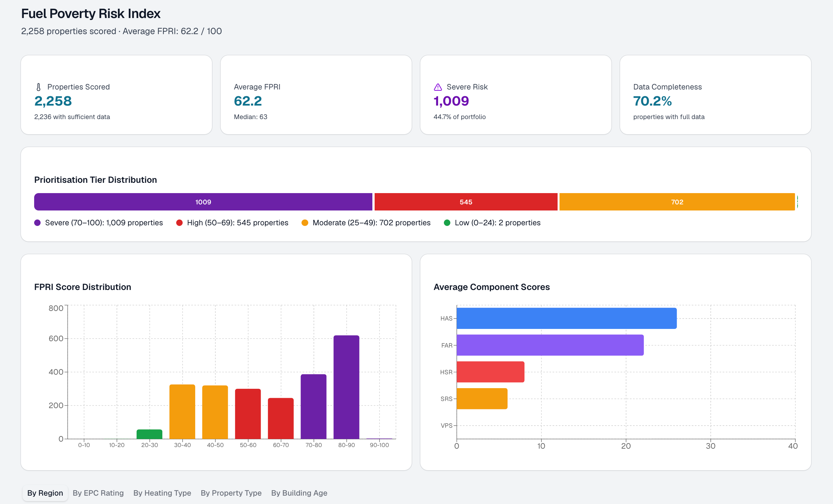
Task: Click the green 20-30 histogram bar
Action: click(149, 434)
